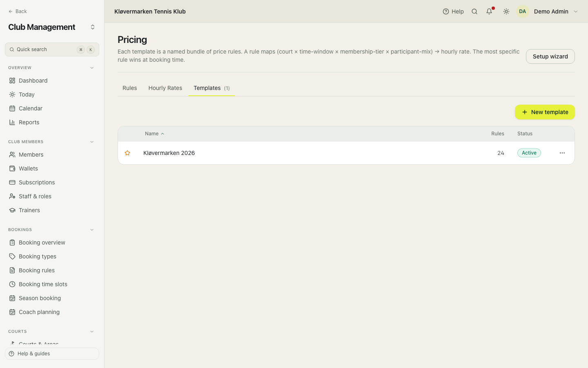Viewport: 588px width, 368px height.
Task: Open Reports page
Action: (x=52, y=122)
